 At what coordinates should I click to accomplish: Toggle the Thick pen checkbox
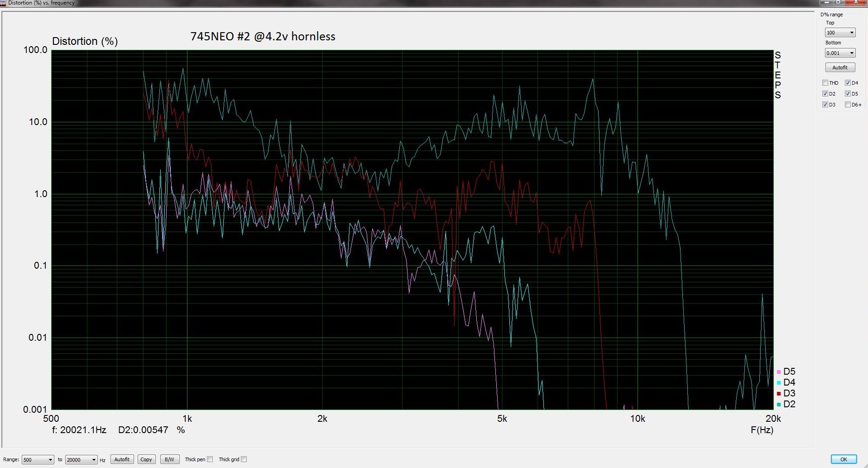pyautogui.click(x=210, y=459)
